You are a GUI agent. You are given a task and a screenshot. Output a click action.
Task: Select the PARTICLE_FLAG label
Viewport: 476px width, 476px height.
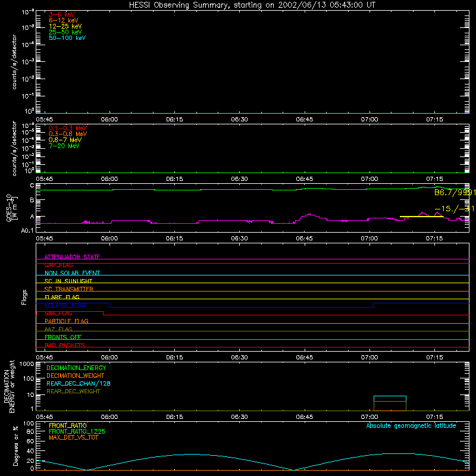pyautogui.click(x=67, y=321)
